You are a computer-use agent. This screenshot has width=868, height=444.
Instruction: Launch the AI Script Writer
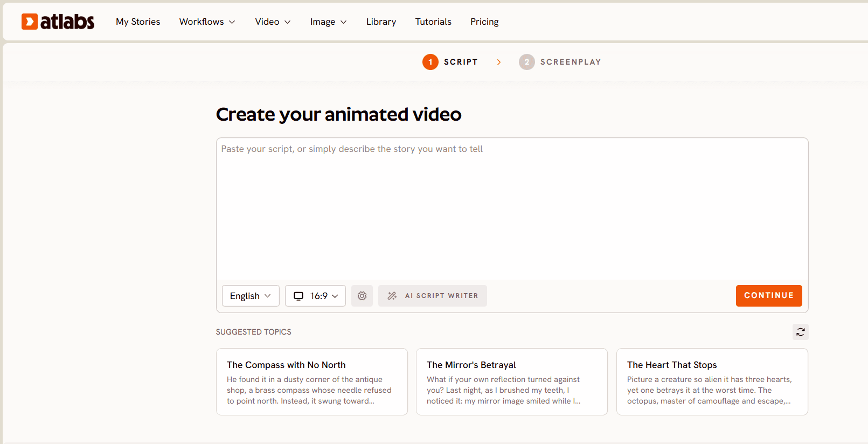[433, 296]
